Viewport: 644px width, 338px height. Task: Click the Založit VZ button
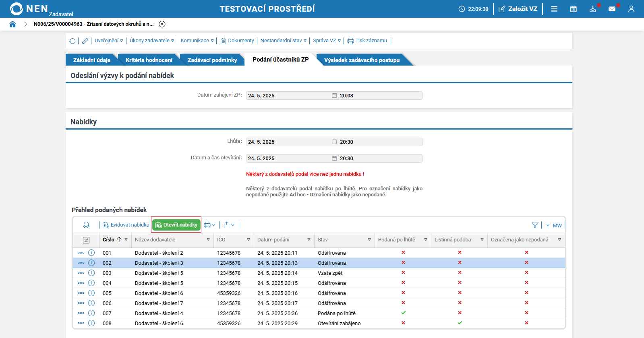click(x=518, y=9)
